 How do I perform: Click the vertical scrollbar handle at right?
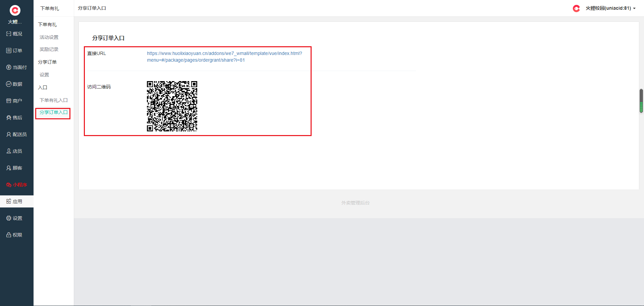click(641, 101)
